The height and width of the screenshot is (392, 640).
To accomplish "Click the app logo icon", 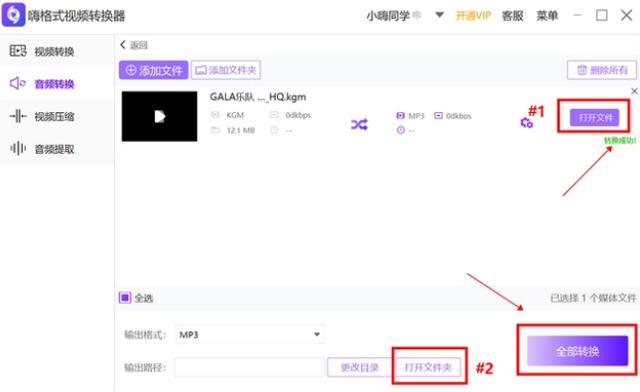I will tap(13, 15).
